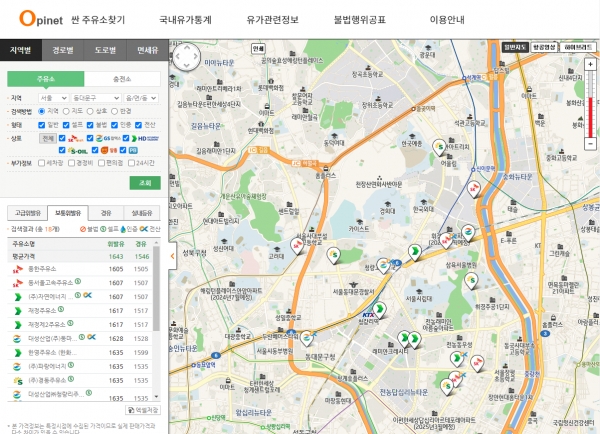The height and width of the screenshot is (434, 600).
Task: Select the HD marker above KTX 청량리역
Action: (379, 309)
